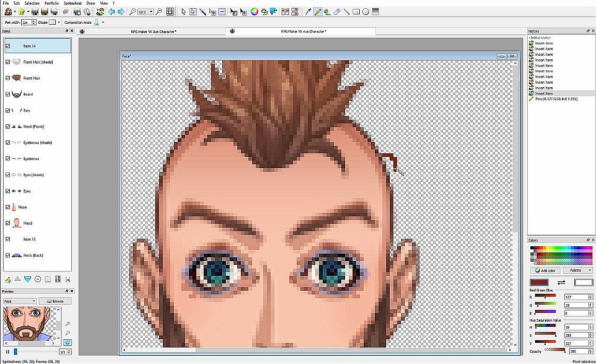Pause the preview animation
This screenshot has height=364, width=596.
(x=8, y=352)
